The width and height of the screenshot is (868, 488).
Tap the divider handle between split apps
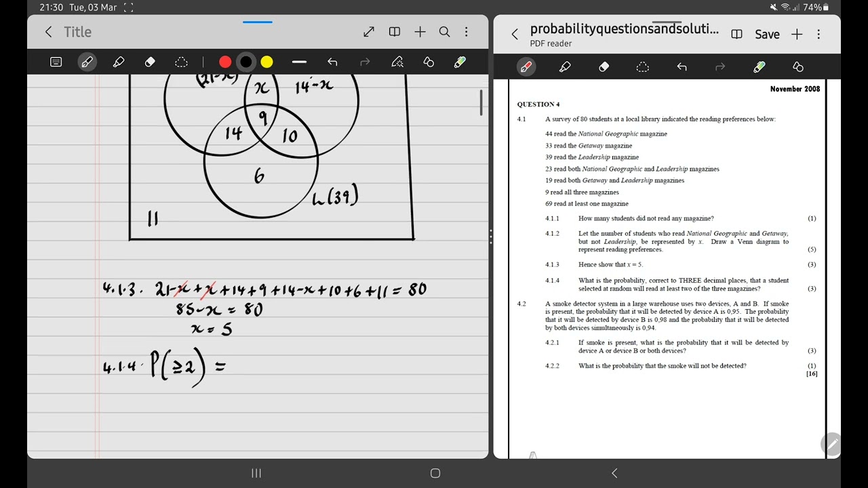pos(491,236)
